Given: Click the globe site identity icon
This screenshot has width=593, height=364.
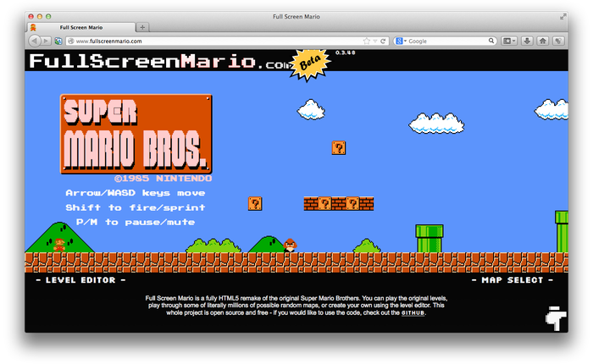Looking at the screenshot, I should 70,41.
